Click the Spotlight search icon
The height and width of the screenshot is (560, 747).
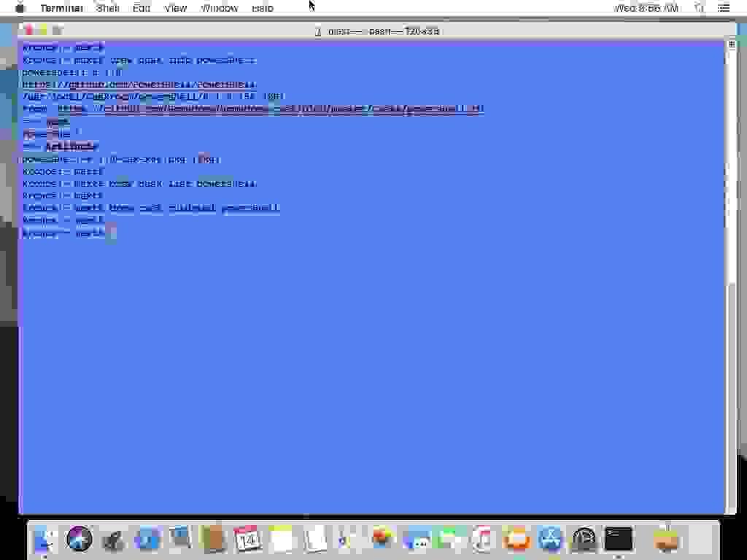pos(698,8)
